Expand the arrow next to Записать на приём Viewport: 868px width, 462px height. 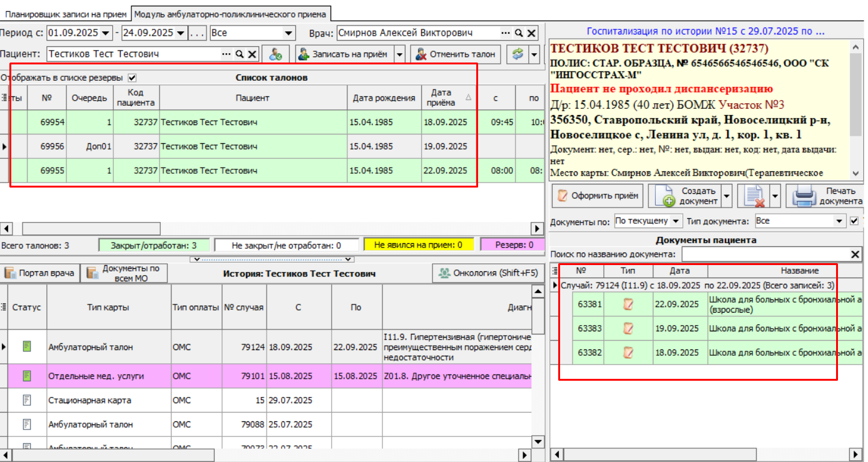point(399,54)
